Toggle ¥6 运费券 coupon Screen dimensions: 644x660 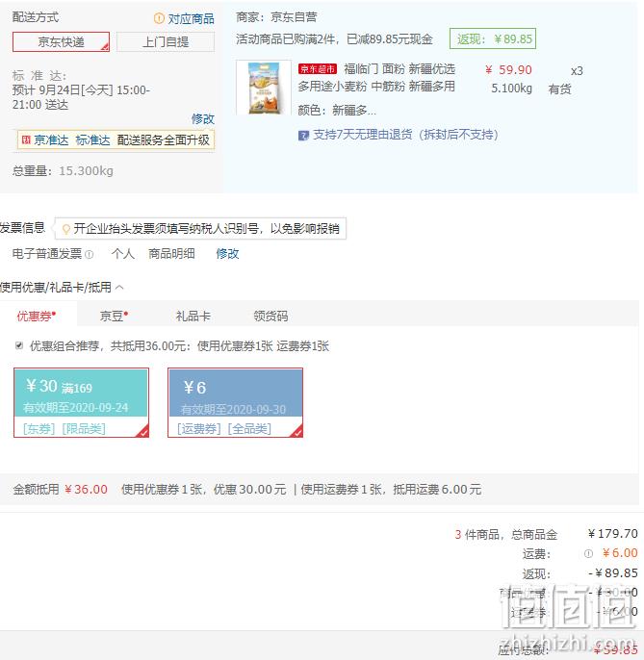coord(236,403)
